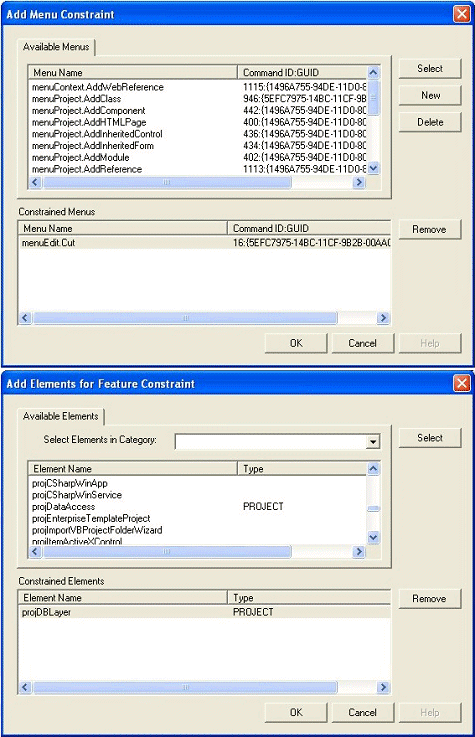
Task: Click horizontal scrollbar thumb in Constrained Menus list
Action: click(x=185, y=318)
